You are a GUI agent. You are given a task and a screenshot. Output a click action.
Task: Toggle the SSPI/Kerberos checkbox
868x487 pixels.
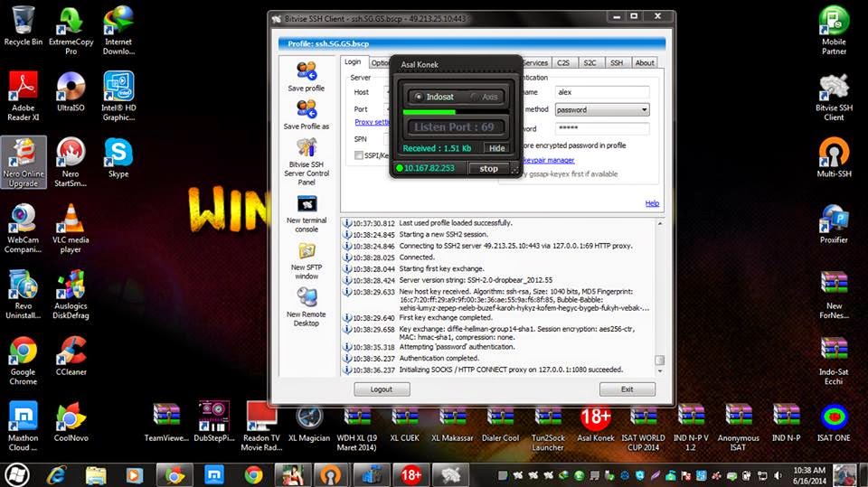tap(359, 155)
